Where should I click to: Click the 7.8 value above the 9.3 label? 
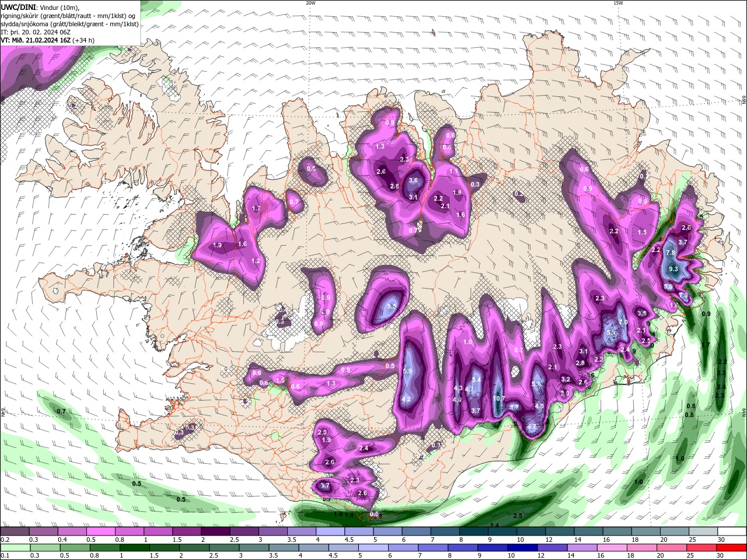tap(671, 253)
